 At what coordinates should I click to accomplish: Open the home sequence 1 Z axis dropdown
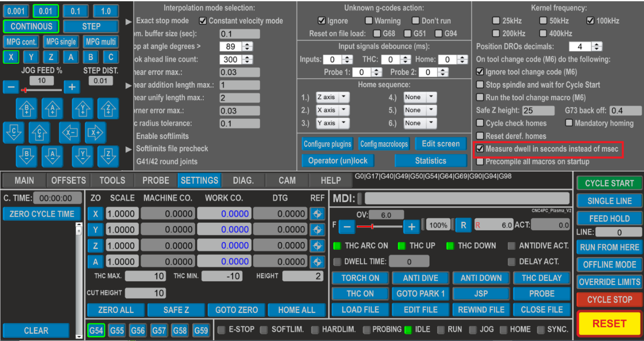click(332, 97)
